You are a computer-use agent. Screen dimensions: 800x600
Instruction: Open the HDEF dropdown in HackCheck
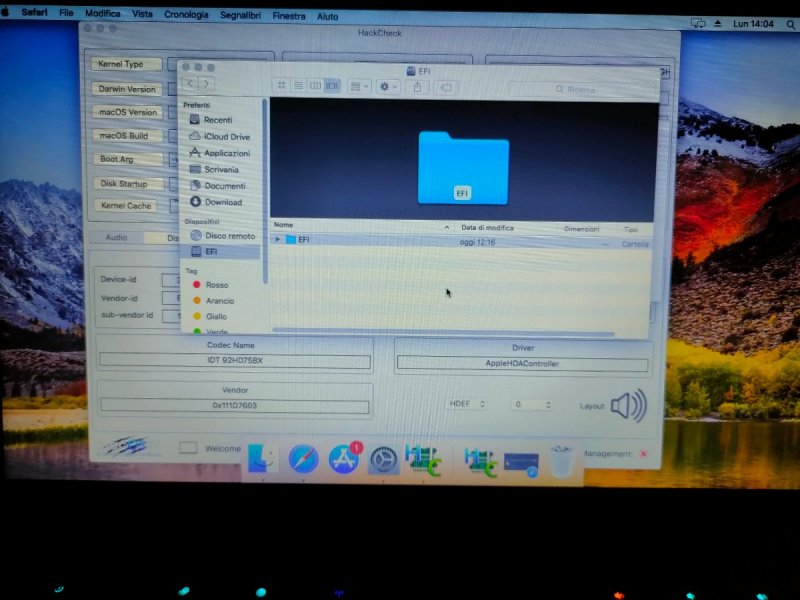(x=466, y=404)
